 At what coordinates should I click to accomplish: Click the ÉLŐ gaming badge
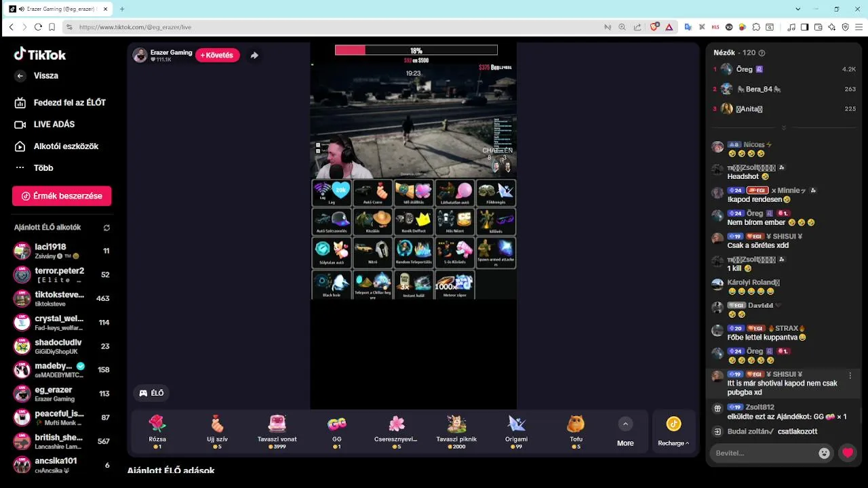[x=151, y=392]
